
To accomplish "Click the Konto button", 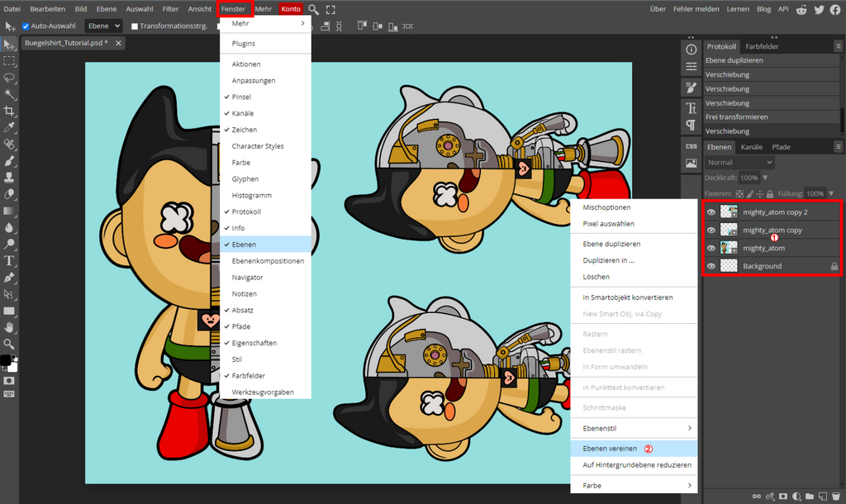I will pyautogui.click(x=291, y=9).
